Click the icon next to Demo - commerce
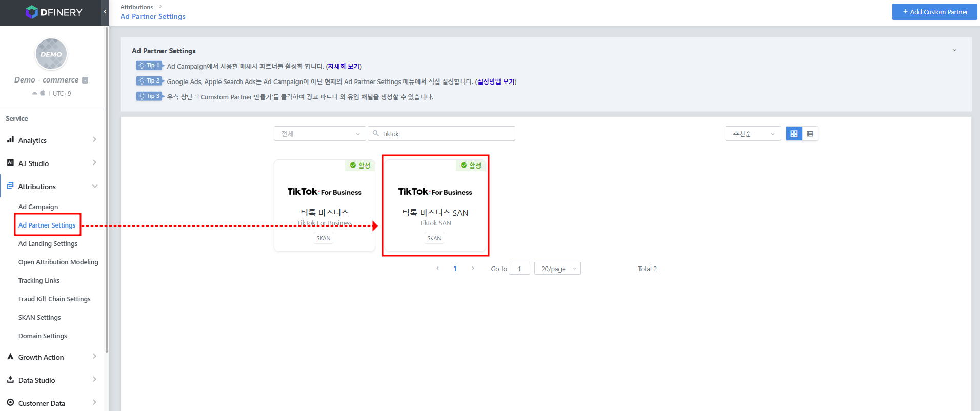980x411 pixels. click(x=85, y=80)
